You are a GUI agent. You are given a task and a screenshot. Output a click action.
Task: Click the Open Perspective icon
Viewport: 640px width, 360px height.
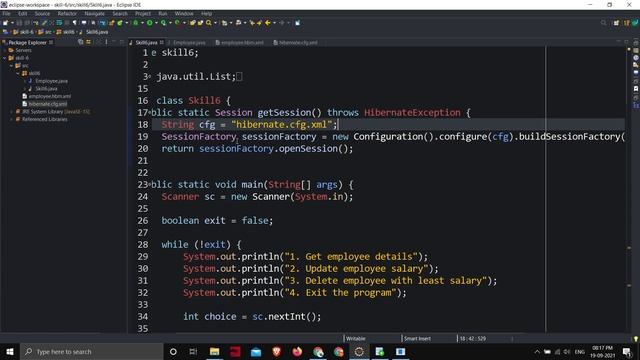pyautogui.click(x=616, y=23)
